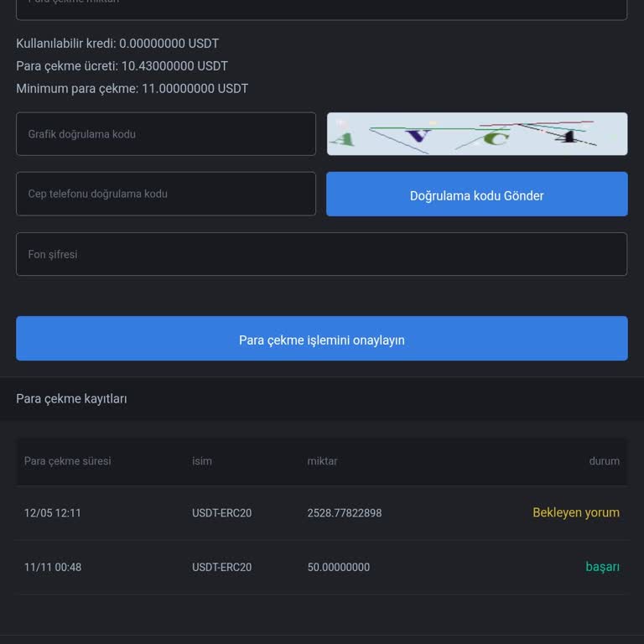Select the 12/05 12:11 withdrawal record

coord(53,513)
